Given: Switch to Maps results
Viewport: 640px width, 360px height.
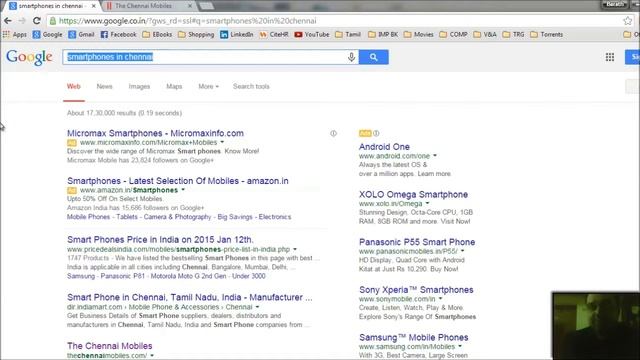Looking at the screenshot, I should coord(174,87).
